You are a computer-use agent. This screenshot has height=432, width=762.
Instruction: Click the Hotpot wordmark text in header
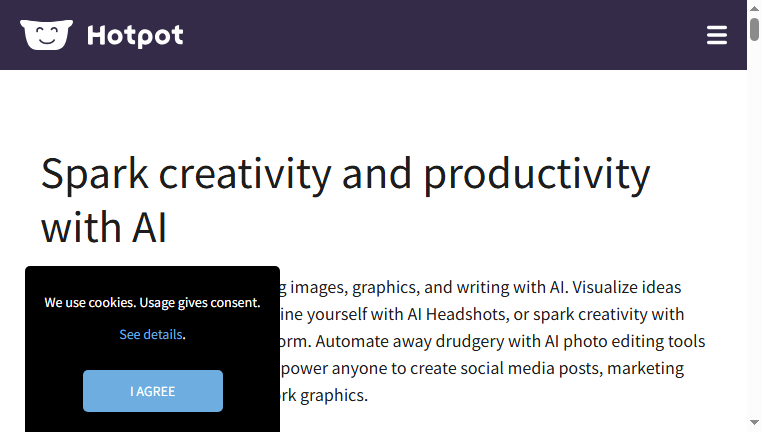coord(135,35)
